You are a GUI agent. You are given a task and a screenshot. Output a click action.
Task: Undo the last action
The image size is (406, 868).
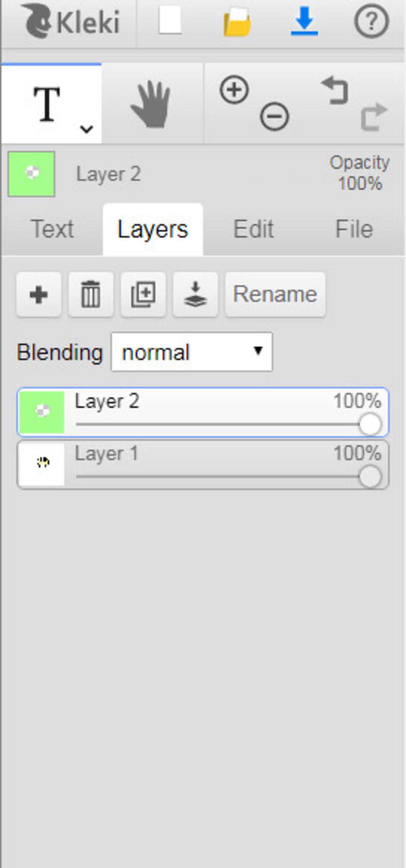click(335, 91)
